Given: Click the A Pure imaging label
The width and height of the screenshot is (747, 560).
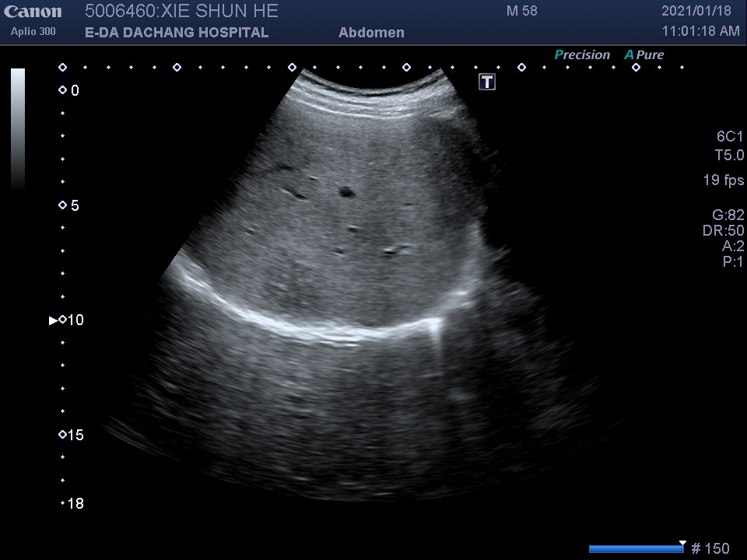Looking at the screenshot, I should pos(644,54).
